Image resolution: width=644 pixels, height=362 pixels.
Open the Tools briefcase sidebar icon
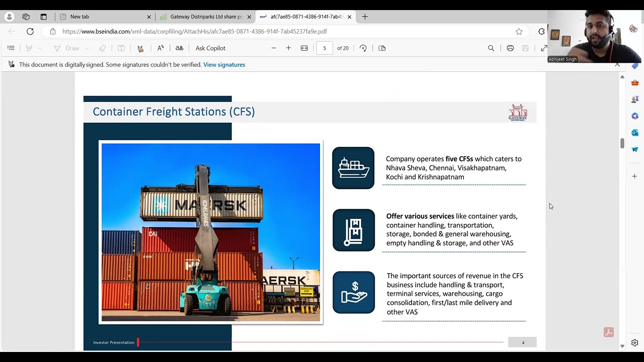click(635, 82)
